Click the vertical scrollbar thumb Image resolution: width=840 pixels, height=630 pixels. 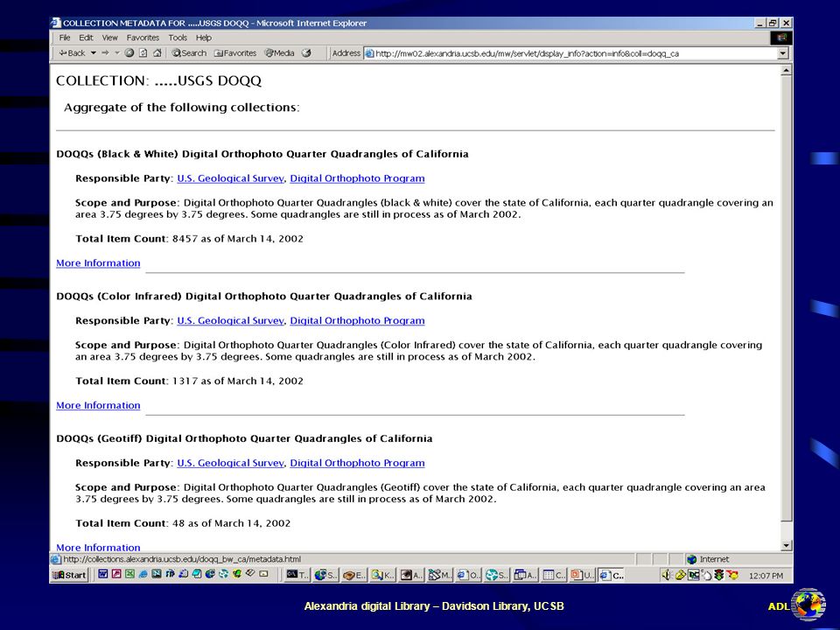coord(786,297)
